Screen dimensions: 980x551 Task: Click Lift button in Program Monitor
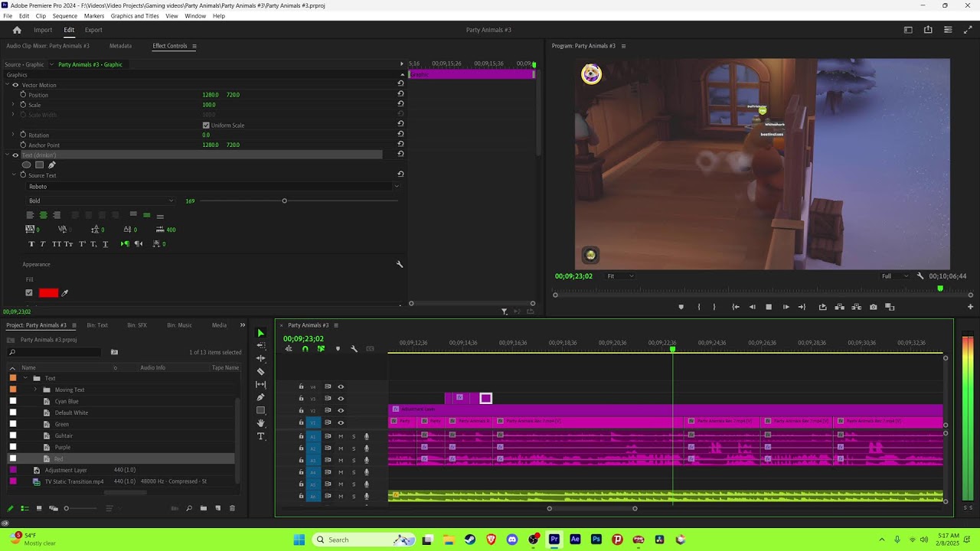840,307
